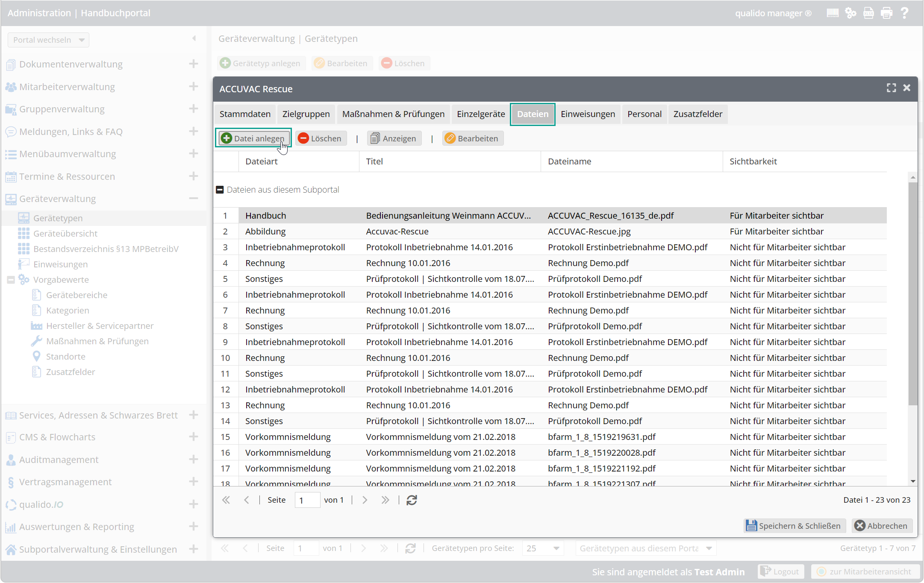Click Speichern & Schließen

[794, 526]
